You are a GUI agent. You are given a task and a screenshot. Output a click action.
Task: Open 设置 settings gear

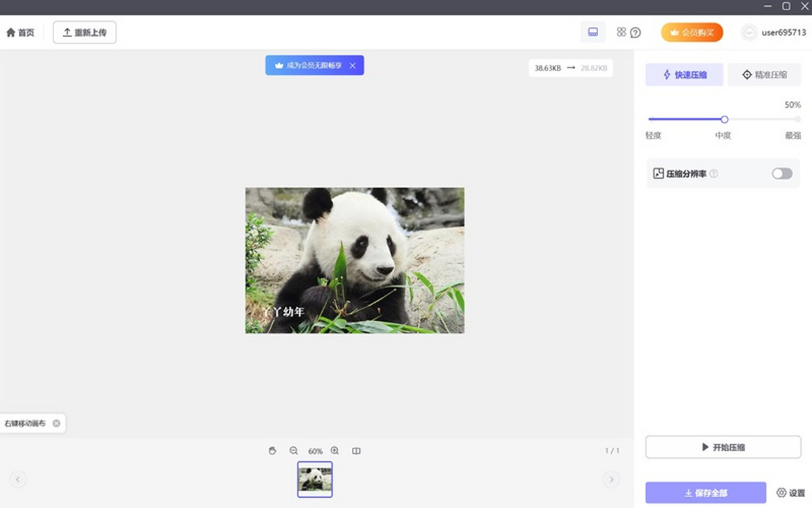point(790,493)
